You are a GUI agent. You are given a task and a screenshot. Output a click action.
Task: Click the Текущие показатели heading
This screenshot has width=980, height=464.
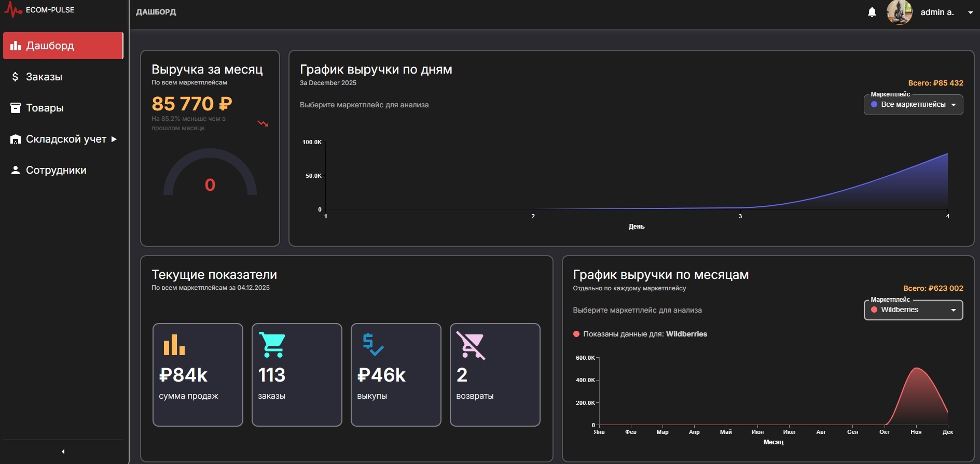[214, 275]
